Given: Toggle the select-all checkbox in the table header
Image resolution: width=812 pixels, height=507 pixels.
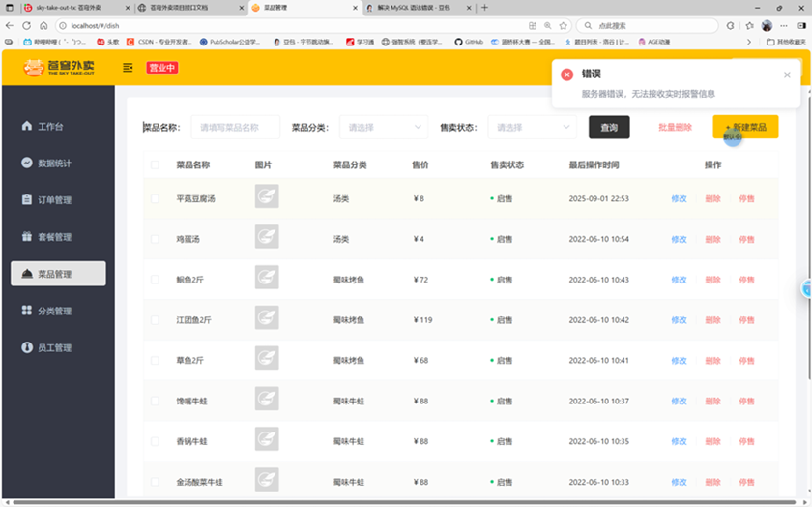Looking at the screenshot, I should [x=155, y=164].
